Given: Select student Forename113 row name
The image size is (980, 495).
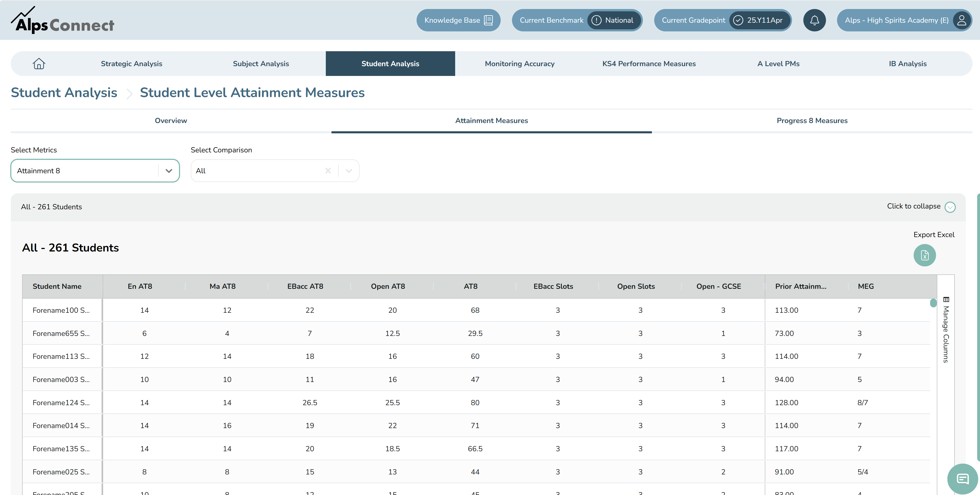Looking at the screenshot, I should (x=61, y=357).
